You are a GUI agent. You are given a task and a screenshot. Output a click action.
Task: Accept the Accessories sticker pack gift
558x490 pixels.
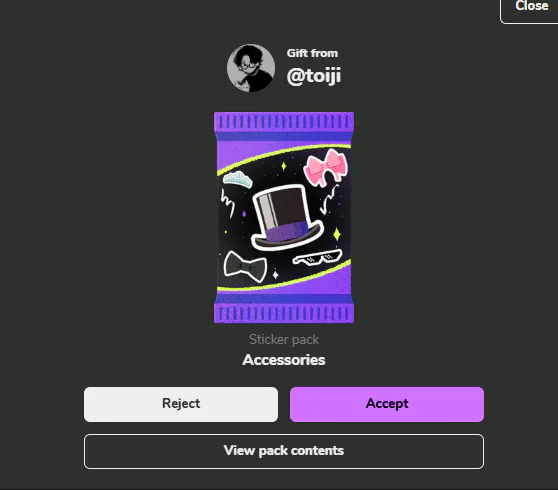tap(387, 404)
